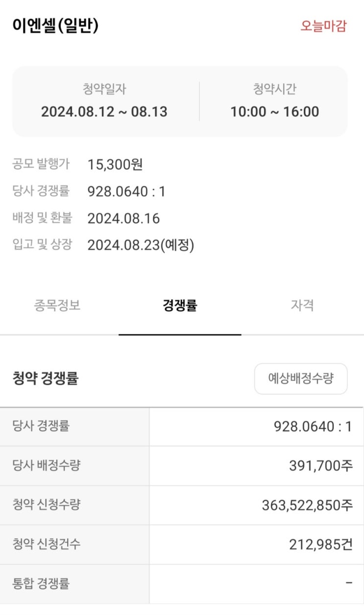The image size is (364, 615).
Task: Click the 통합 경쟁률 row label
Action: click(x=41, y=584)
